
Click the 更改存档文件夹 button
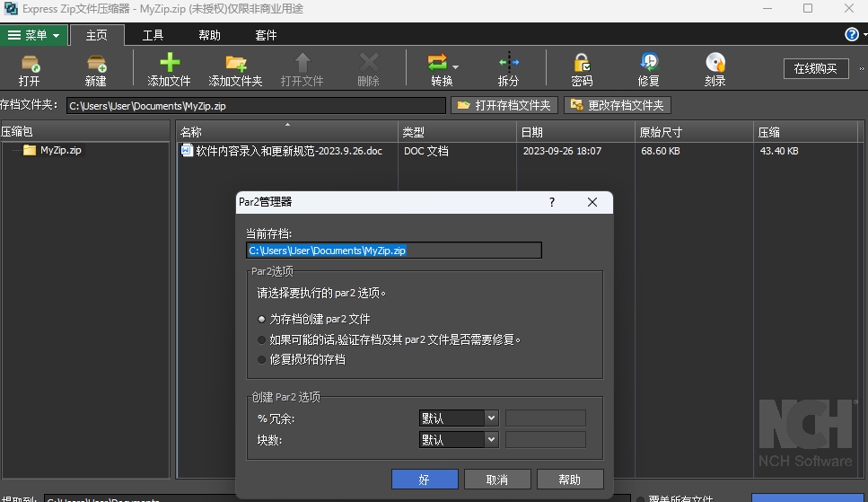618,105
